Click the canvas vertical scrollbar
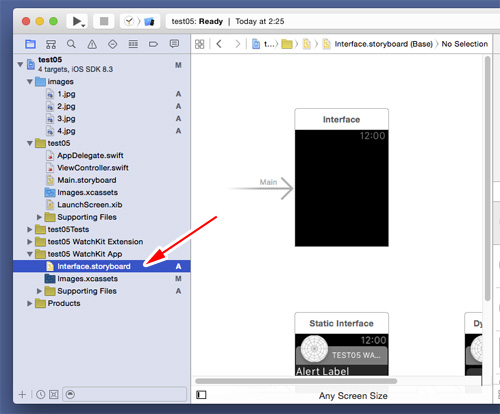 (x=487, y=178)
